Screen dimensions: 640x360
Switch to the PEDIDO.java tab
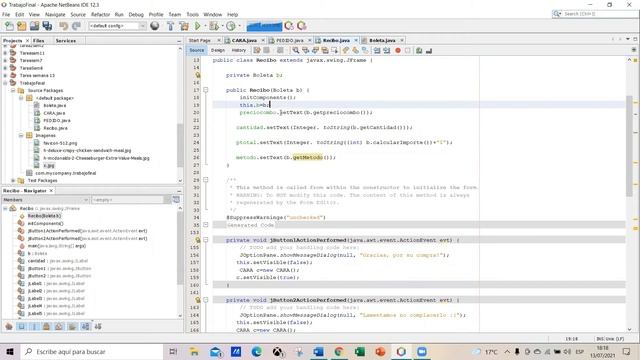(289, 40)
